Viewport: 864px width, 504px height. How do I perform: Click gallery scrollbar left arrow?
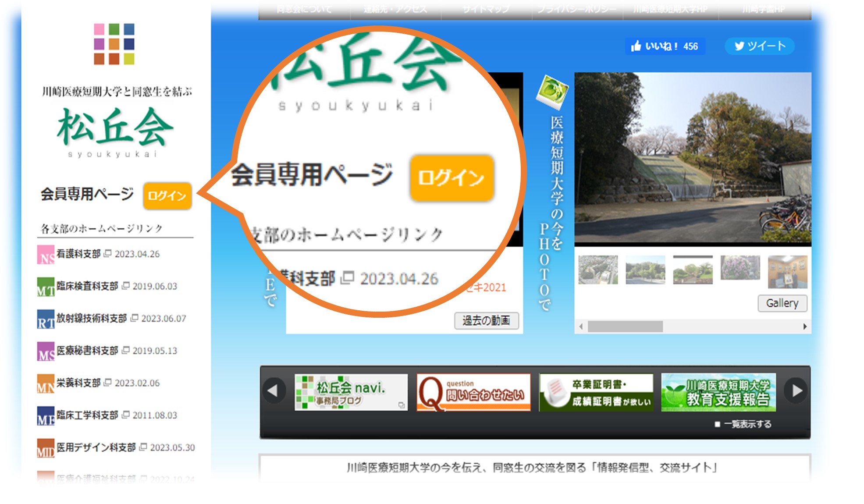(x=581, y=327)
